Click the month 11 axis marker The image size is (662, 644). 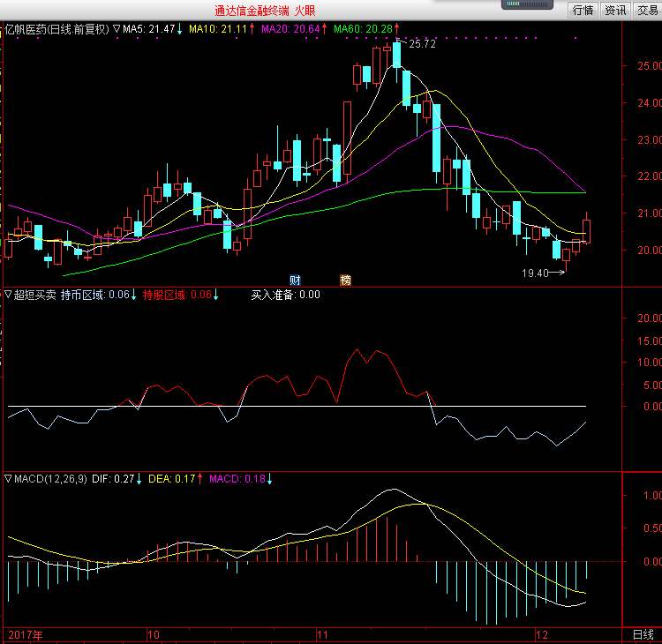(322, 634)
